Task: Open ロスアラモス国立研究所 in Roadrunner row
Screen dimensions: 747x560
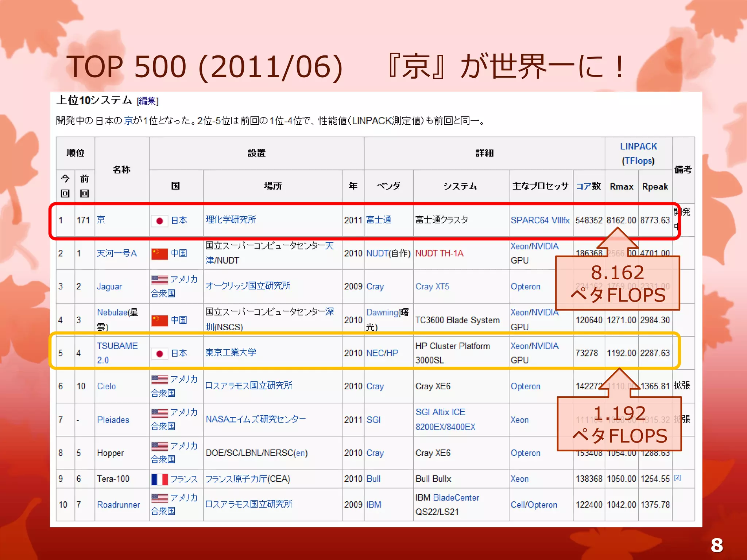Action: click(249, 504)
